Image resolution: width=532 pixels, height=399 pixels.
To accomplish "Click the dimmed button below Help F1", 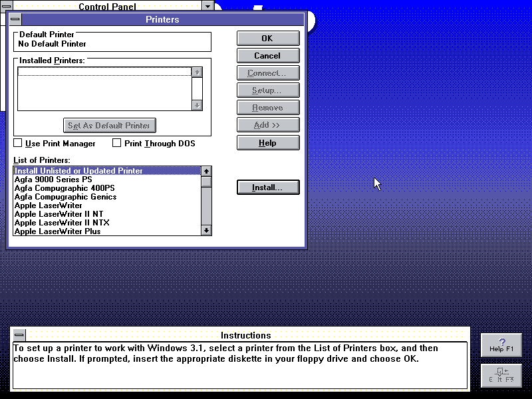I will (501, 375).
